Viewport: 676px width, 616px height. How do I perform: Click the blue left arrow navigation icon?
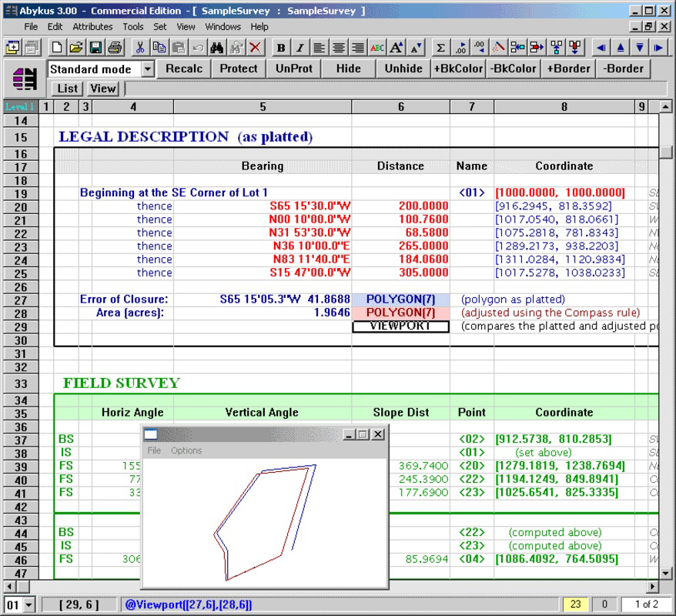(x=601, y=48)
